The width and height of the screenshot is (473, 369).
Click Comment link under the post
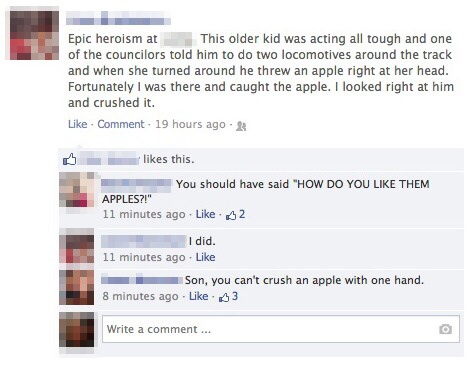121,124
